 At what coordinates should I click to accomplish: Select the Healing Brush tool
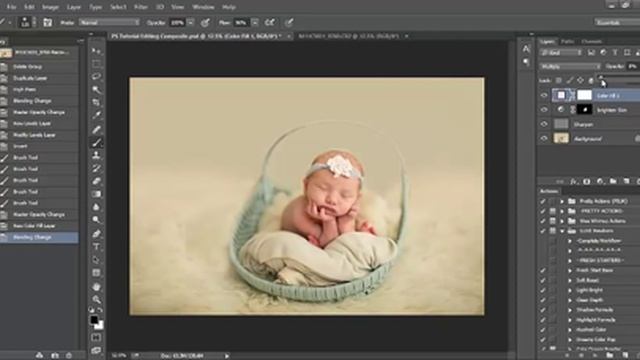pos(96,130)
